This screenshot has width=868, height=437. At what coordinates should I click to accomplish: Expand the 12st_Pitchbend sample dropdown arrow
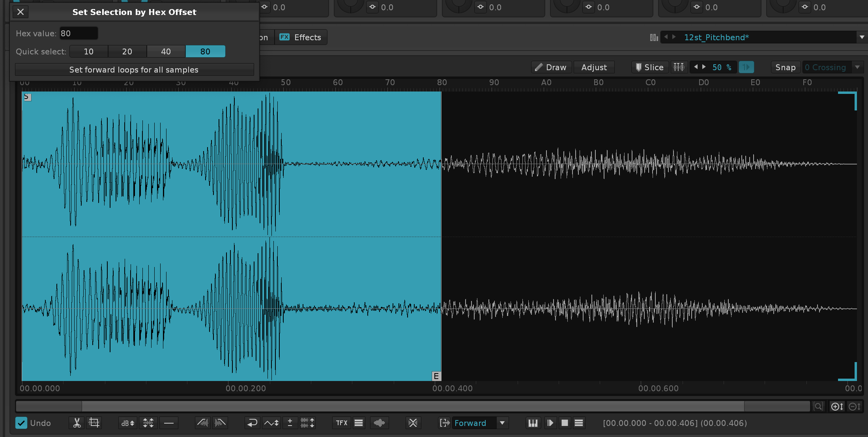point(862,37)
